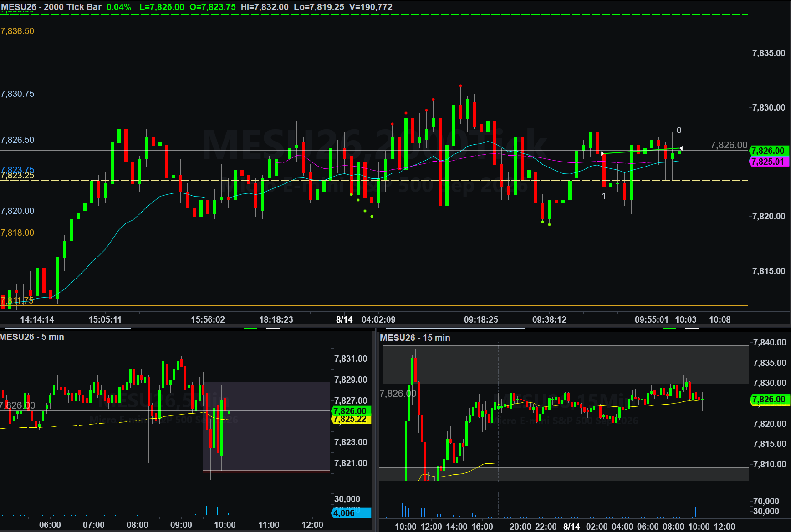Select the shaded rectangle zone on 5 min chart

(x=266, y=427)
